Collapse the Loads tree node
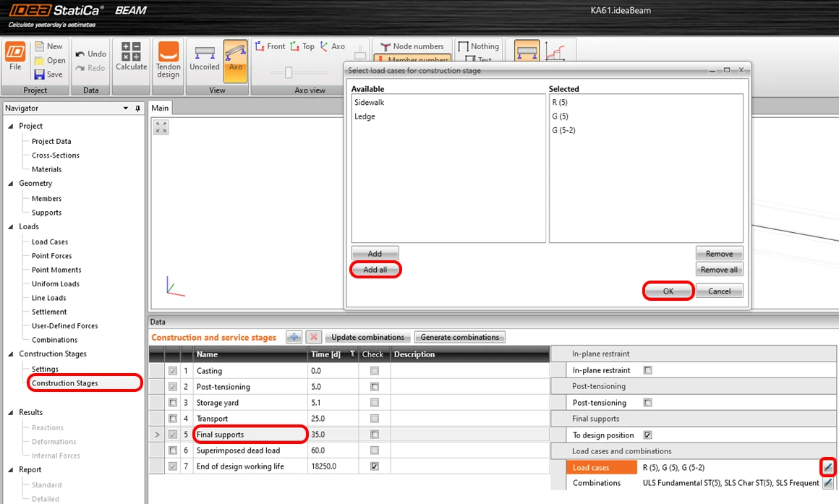Image resolution: width=839 pixels, height=504 pixels. click(x=11, y=227)
